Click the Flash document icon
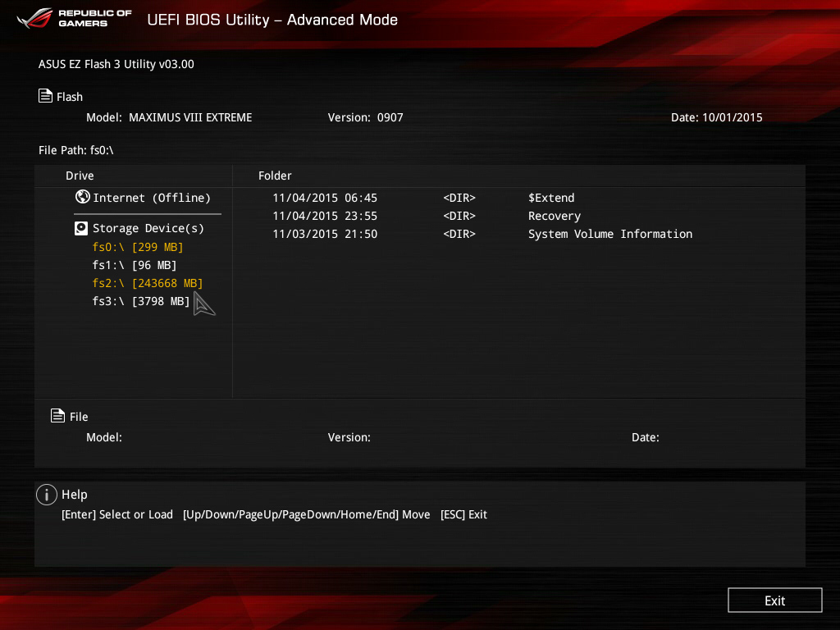 tap(46, 96)
